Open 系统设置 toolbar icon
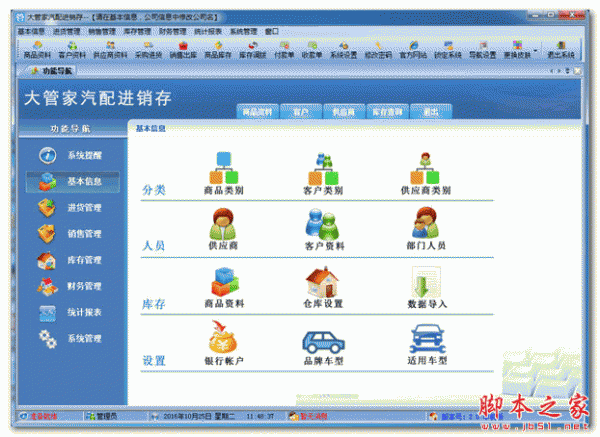This screenshot has height=437, width=600. pyautogui.click(x=343, y=51)
